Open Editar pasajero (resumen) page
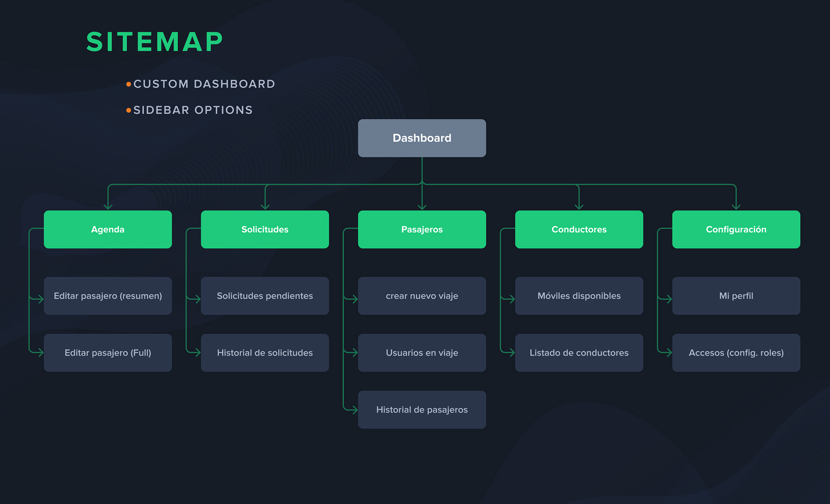The image size is (830, 504). [x=108, y=296]
